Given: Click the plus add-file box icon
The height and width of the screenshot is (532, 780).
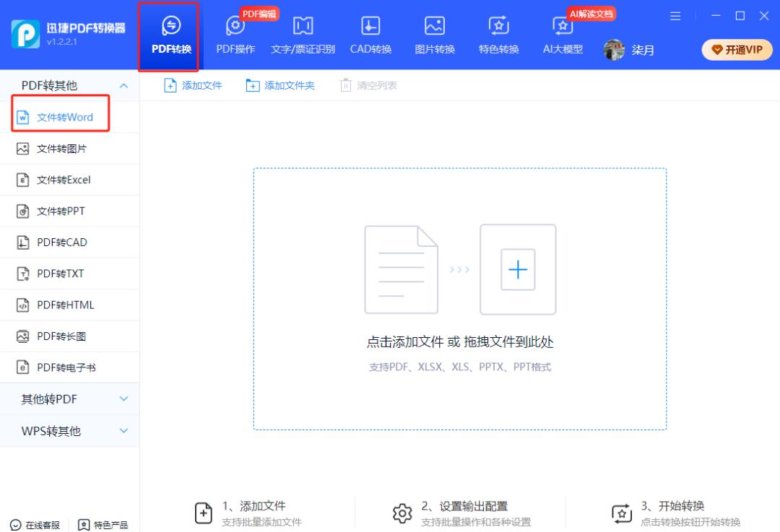Looking at the screenshot, I should (518, 269).
